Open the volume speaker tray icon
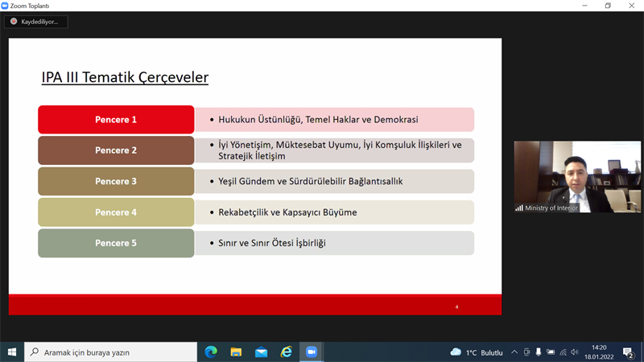The image size is (644, 362). click(x=574, y=352)
